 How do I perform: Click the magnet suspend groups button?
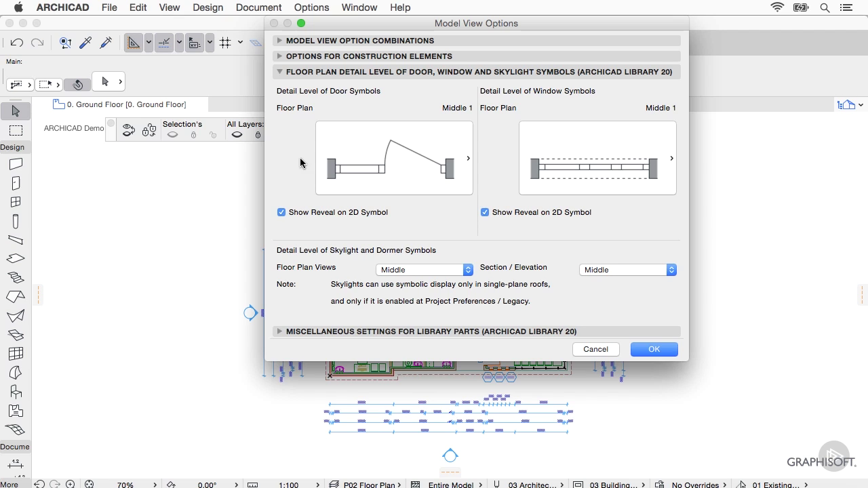point(77,85)
